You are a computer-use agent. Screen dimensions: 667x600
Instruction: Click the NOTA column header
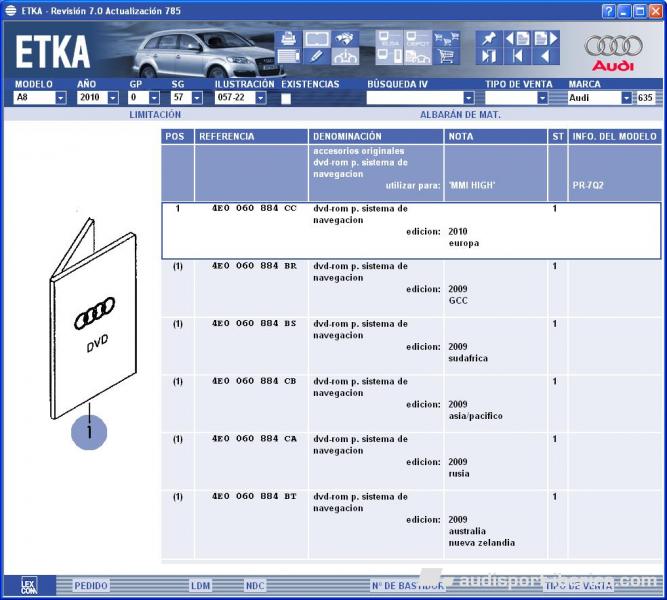point(496,137)
